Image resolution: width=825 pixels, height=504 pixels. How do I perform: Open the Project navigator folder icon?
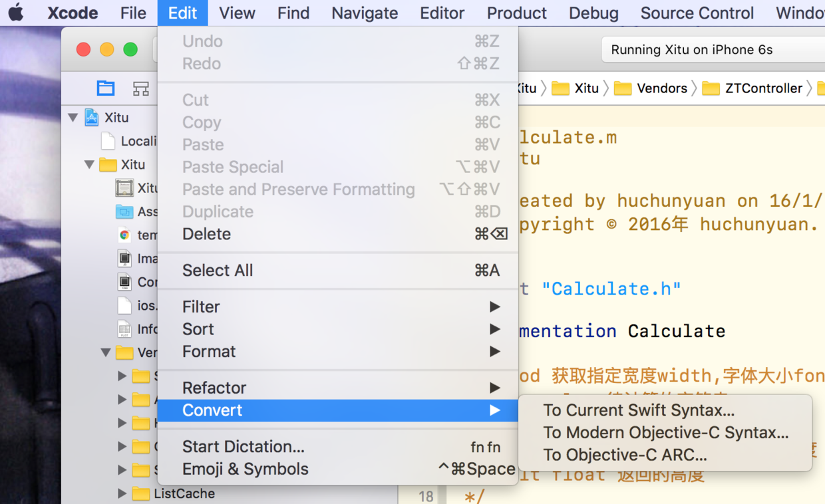click(x=106, y=88)
